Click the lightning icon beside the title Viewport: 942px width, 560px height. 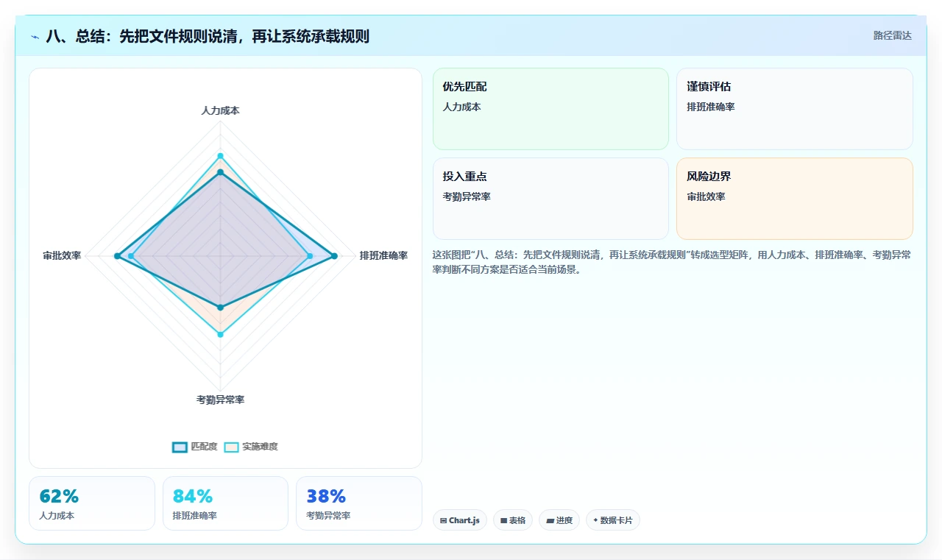[35, 36]
